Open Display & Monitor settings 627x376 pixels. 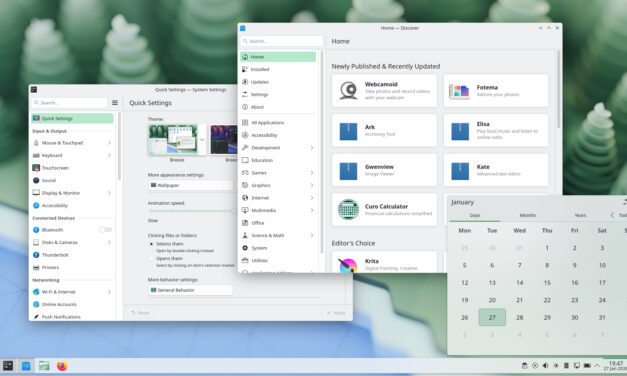[72, 193]
